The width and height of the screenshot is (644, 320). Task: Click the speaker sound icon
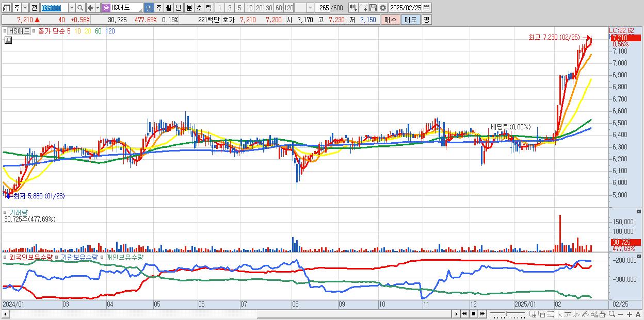(x=90, y=8)
